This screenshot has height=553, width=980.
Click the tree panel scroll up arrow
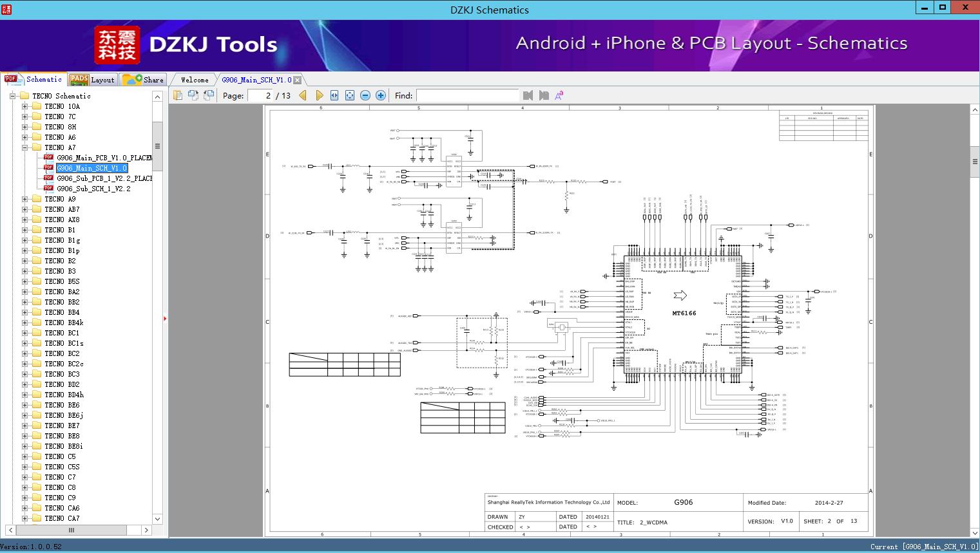pyautogui.click(x=157, y=96)
